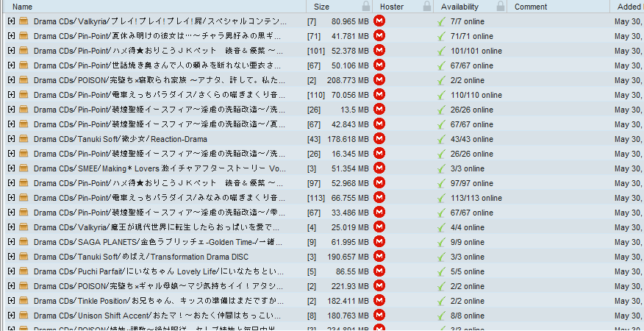The image size is (644, 331).
Task: Sort by the Size column header
Action: click(x=321, y=7)
